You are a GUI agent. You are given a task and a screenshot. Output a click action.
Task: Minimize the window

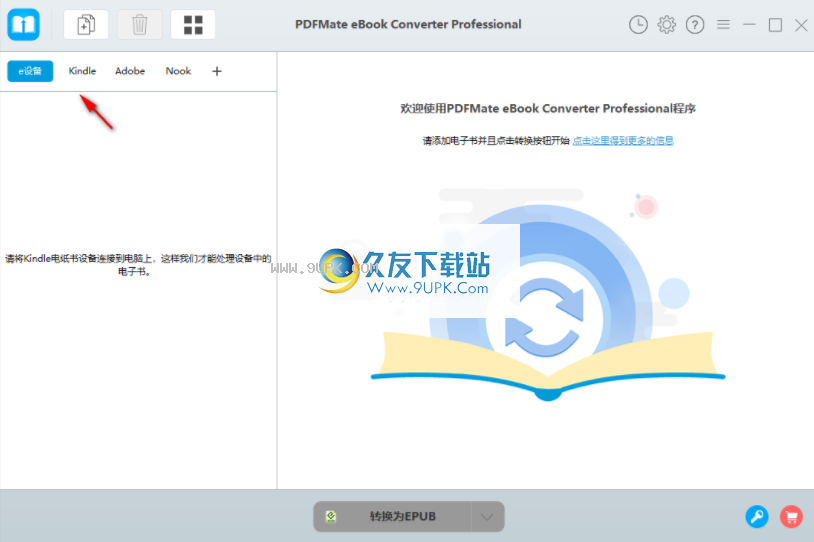[x=749, y=24]
